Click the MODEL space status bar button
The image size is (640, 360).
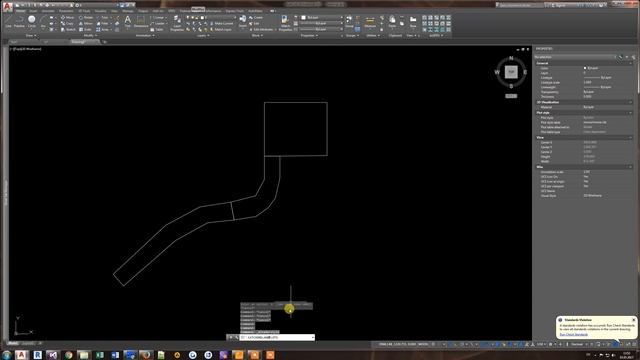[x=423, y=344]
